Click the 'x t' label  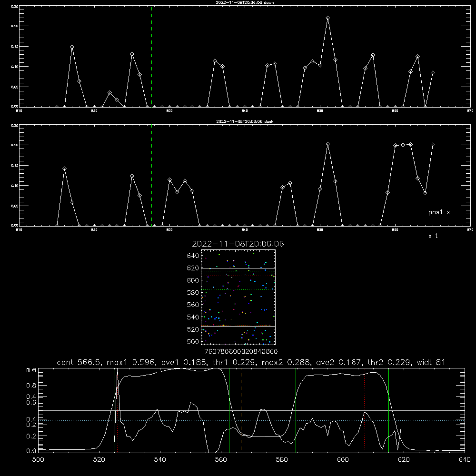[x=433, y=236]
